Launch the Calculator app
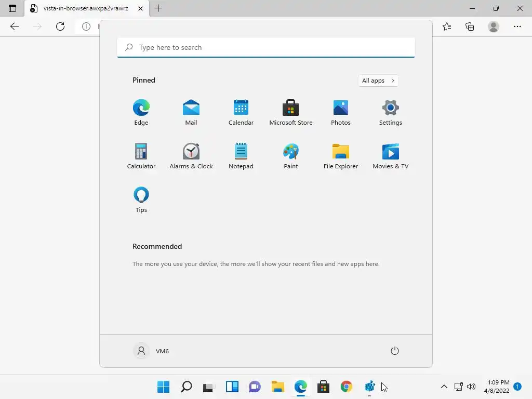Image resolution: width=532 pixels, height=399 pixels. pyautogui.click(x=141, y=156)
